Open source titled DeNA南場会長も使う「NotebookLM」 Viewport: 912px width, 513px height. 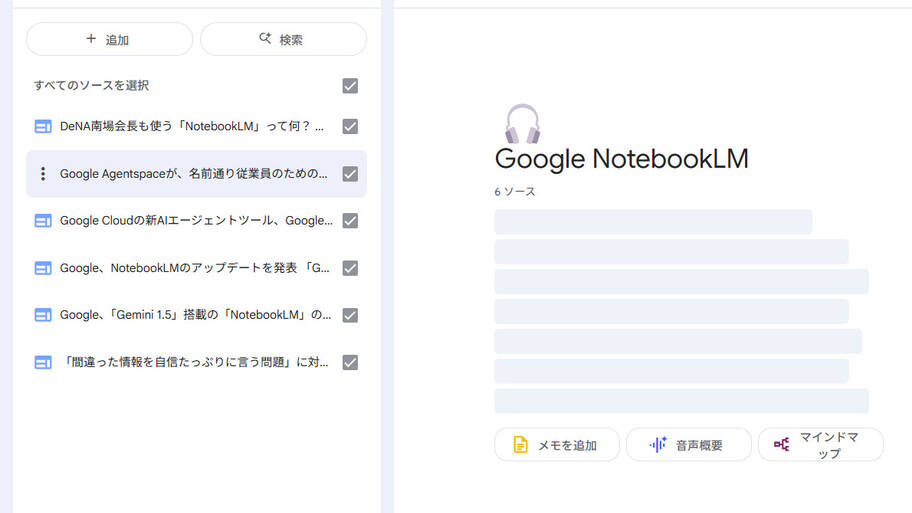click(x=192, y=126)
